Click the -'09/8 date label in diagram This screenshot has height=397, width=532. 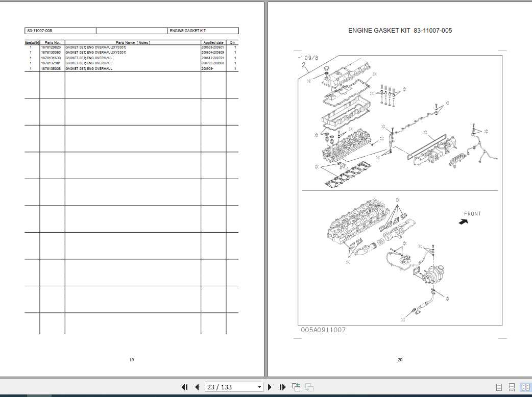click(x=308, y=58)
